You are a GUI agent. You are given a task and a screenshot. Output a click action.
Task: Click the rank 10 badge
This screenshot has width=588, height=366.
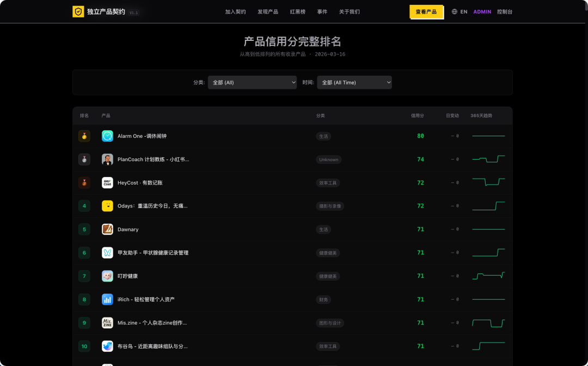tap(84, 346)
